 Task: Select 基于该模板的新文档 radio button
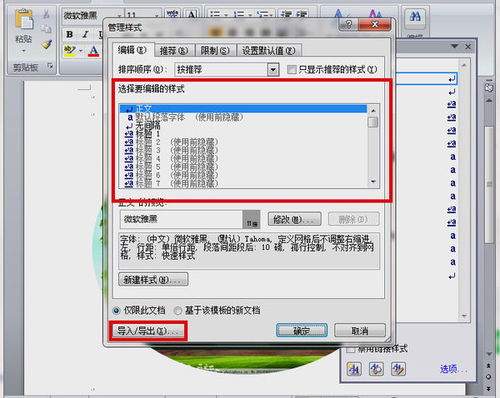tap(178, 311)
